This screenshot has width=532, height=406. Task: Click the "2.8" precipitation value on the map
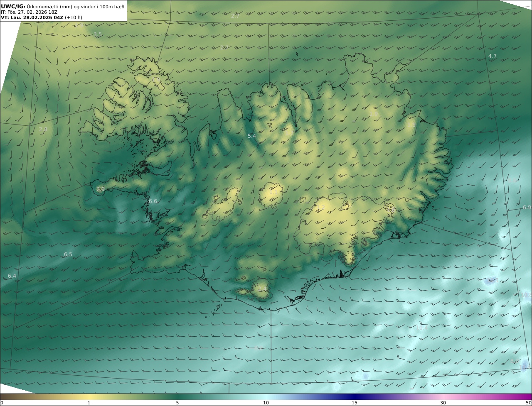click(43, 129)
